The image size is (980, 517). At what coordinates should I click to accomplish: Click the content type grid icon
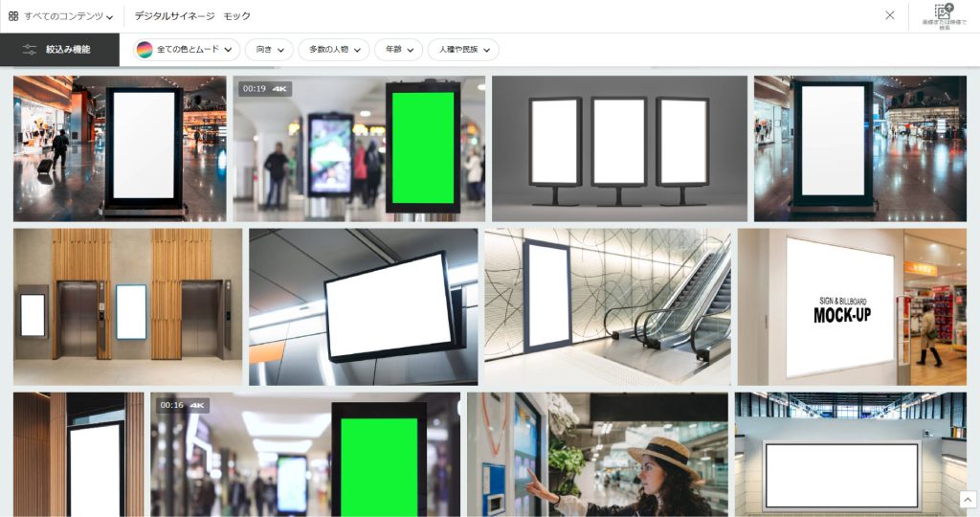point(13,16)
